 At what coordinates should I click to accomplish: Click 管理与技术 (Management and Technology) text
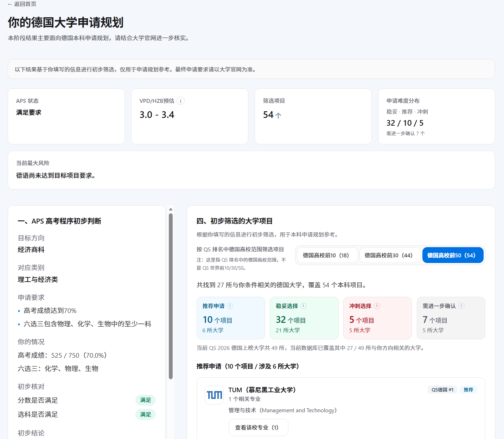pyautogui.click(x=283, y=410)
